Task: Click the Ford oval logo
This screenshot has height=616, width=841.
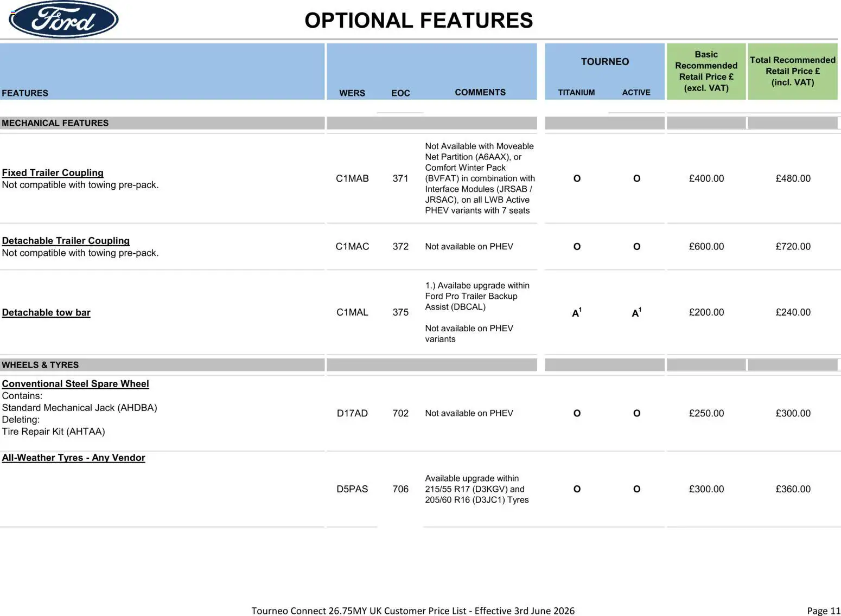Action: point(63,20)
